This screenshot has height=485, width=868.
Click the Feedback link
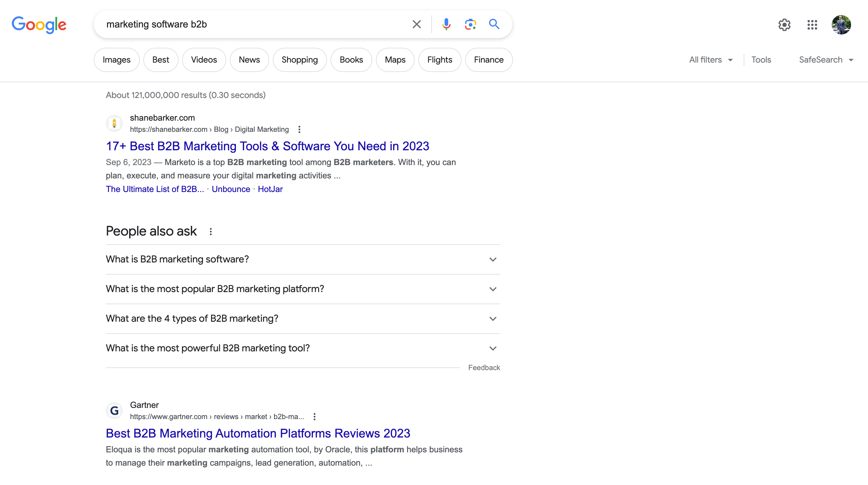point(484,367)
